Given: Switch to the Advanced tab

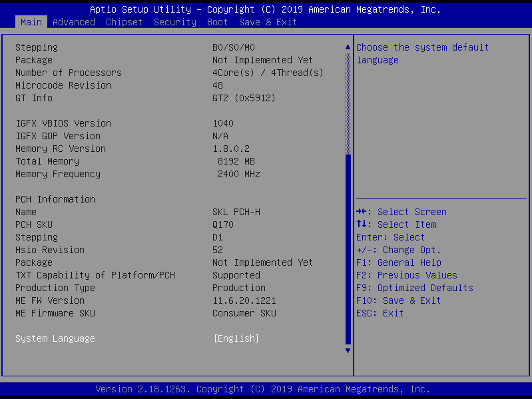Looking at the screenshot, I should (x=74, y=22).
